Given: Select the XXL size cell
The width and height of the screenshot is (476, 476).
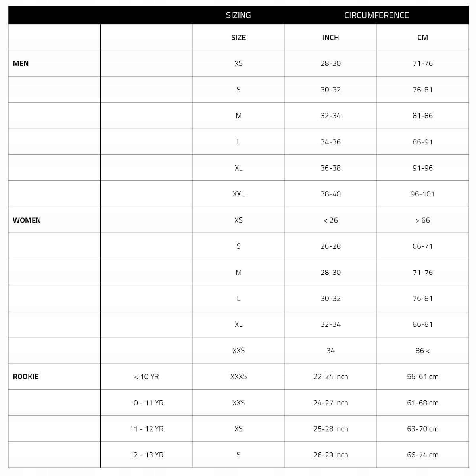Looking at the screenshot, I should click(x=238, y=194).
